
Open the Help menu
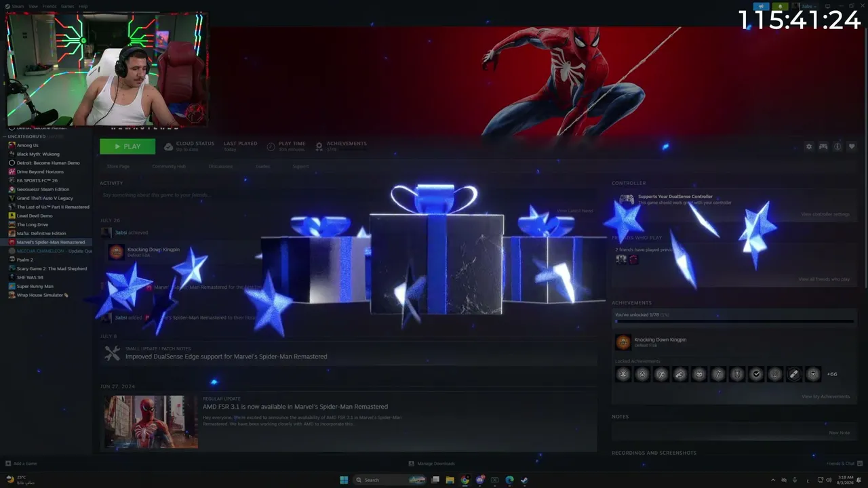[x=83, y=6]
